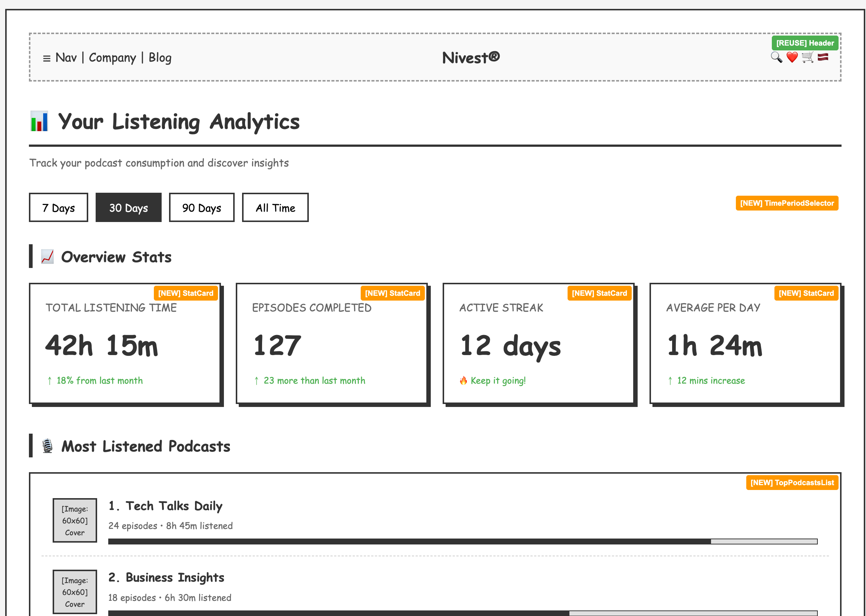Screen dimensions: 866x616
Task: Select the 90 Days period
Action: 201,208
